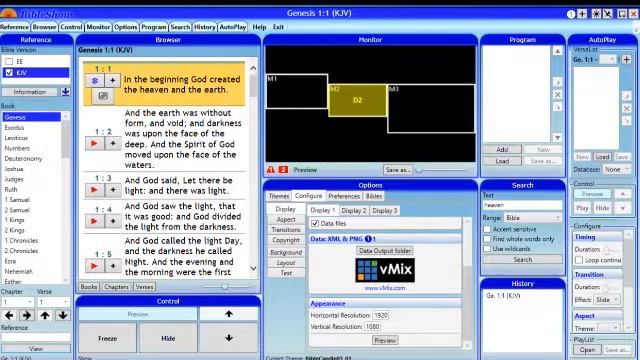Switch to the Themes tab in Options
The height and width of the screenshot is (360, 640).
tap(279, 196)
